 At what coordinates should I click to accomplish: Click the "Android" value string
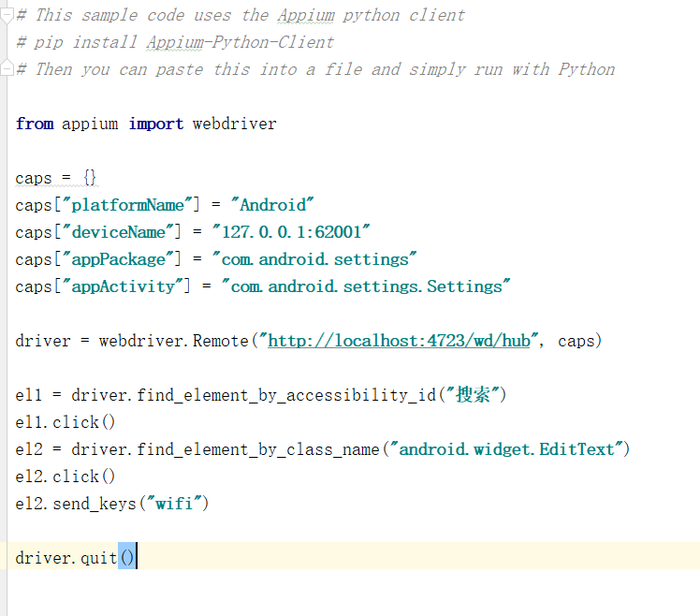point(272,205)
